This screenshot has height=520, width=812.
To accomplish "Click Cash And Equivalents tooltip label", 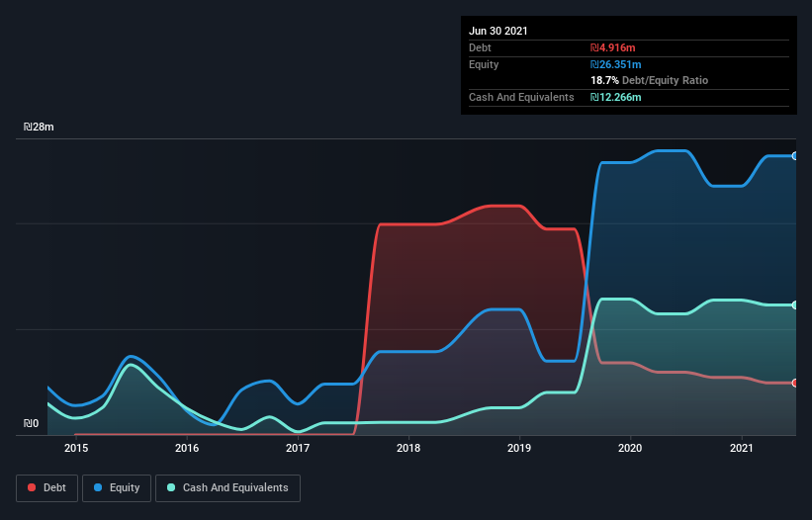I will 521,97.
